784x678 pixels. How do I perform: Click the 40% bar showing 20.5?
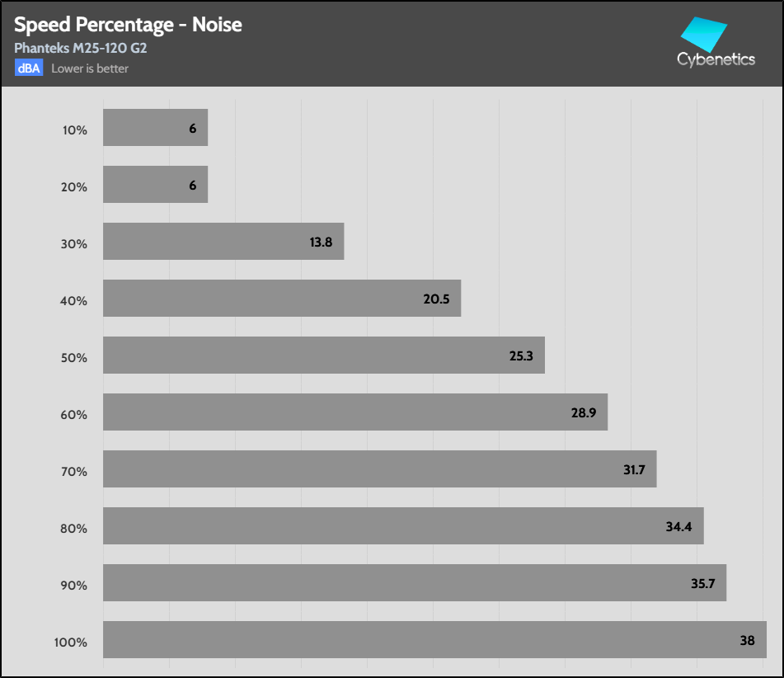[281, 299]
